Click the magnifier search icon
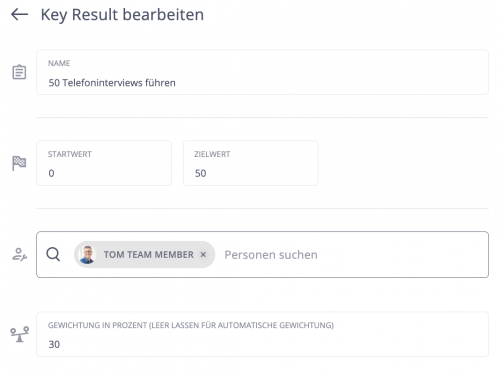500x375 pixels. pyautogui.click(x=53, y=254)
